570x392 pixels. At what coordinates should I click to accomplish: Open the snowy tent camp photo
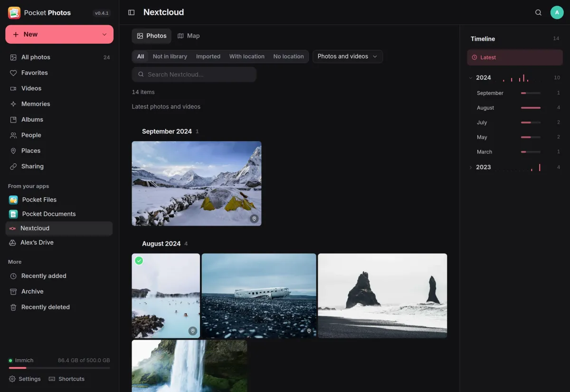(197, 183)
